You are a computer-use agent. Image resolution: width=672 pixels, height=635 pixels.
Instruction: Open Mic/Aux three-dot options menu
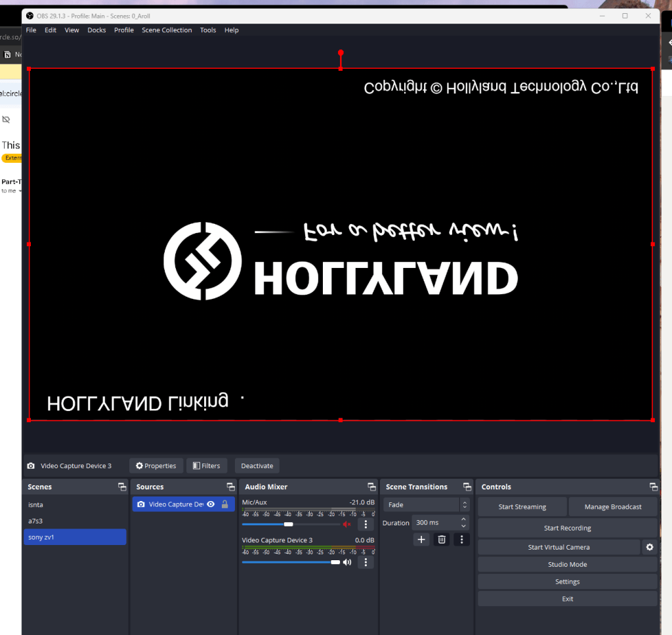point(366,525)
